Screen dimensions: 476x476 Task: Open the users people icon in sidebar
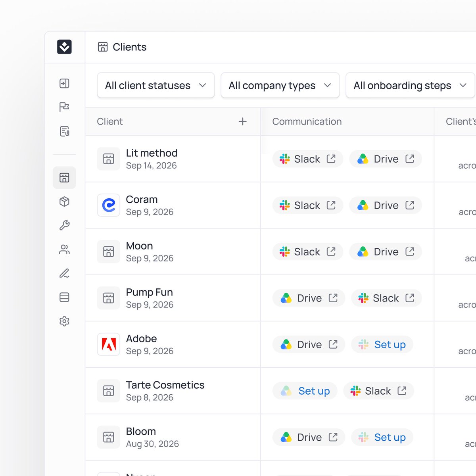point(64,250)
